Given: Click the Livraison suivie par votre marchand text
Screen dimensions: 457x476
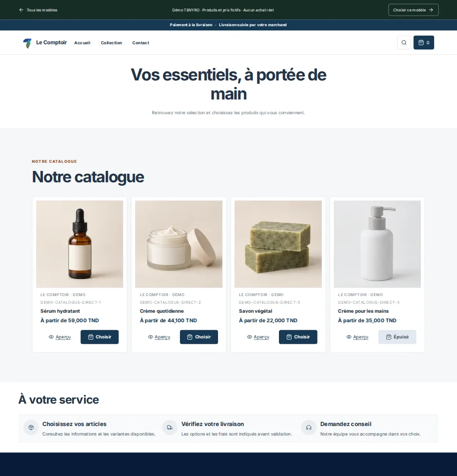Looking at the screenshot, I should pyautogui.click(x=253, y=25).
